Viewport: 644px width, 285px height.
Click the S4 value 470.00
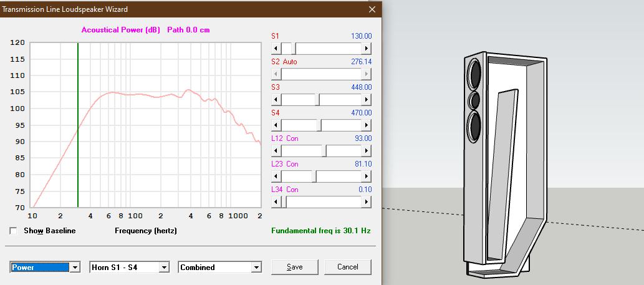click(362, 112)
